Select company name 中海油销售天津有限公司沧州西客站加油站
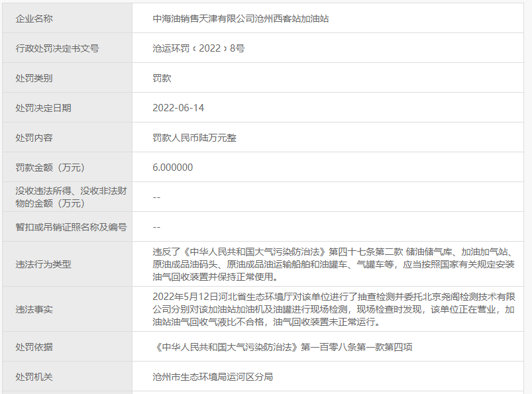Screen dimensions: 532x394 240,19
